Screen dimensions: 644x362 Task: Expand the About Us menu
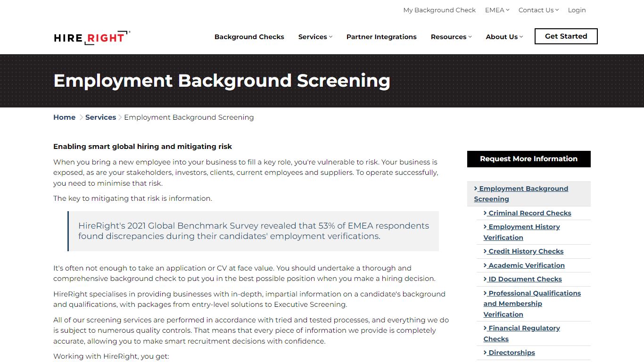coord(504,37)
